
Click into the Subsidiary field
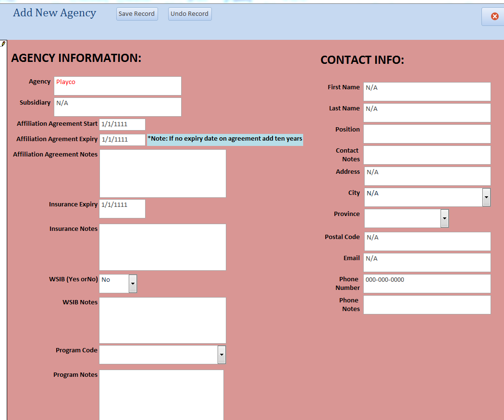[118, 107]
